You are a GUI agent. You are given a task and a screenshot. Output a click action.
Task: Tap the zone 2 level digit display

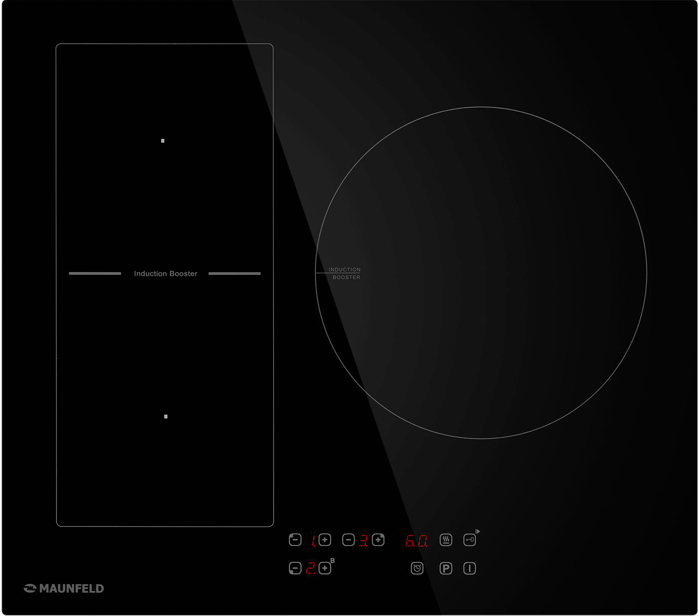[311, 568]
